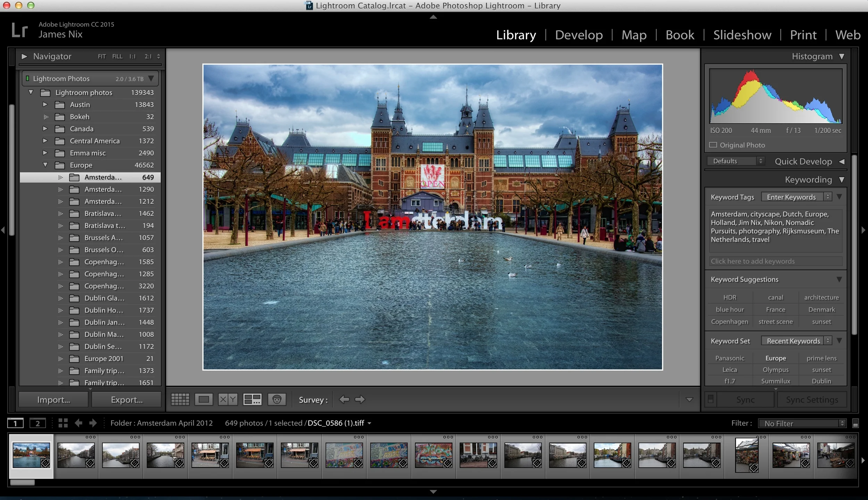Click filmstrip grid shortcut icon
Image resolution: width=868 pixels, height=500 pixels.
63,423
